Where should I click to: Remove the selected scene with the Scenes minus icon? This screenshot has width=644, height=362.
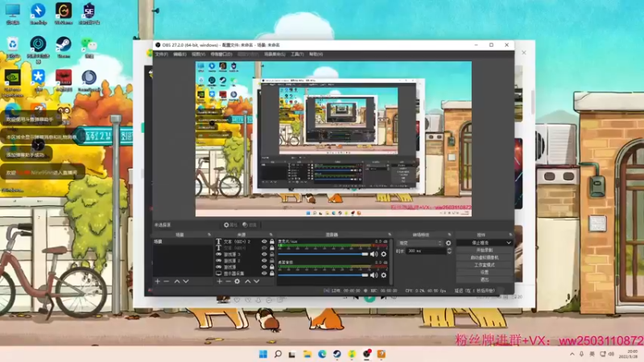(x=167, y=282)
